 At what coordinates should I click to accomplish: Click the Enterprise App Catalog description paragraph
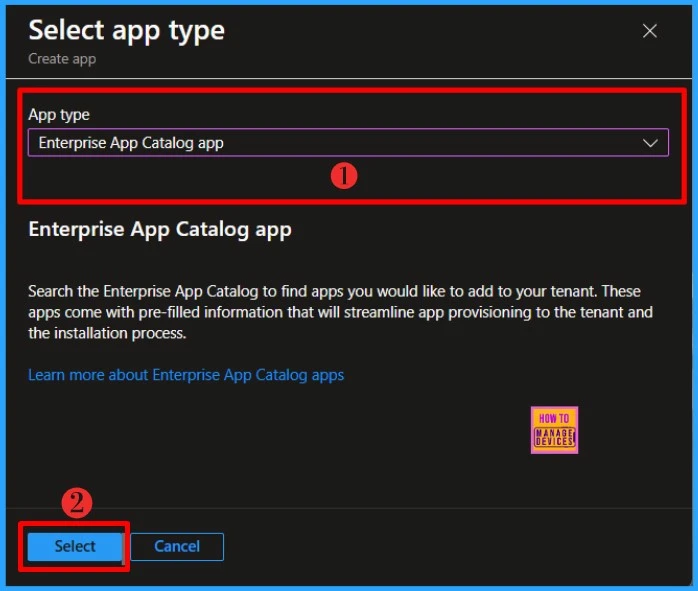pyautogui.click(x=341, y=312)
